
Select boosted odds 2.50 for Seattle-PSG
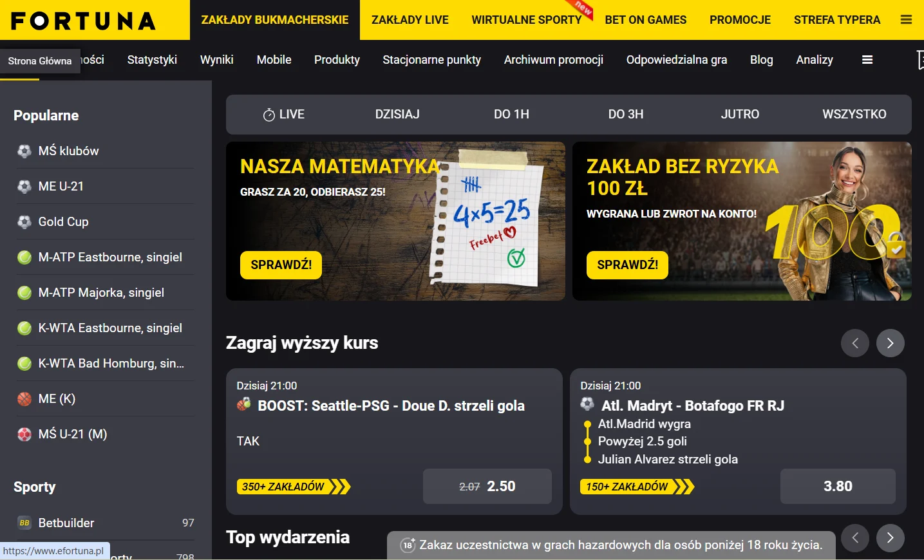[x=487, y=486]
